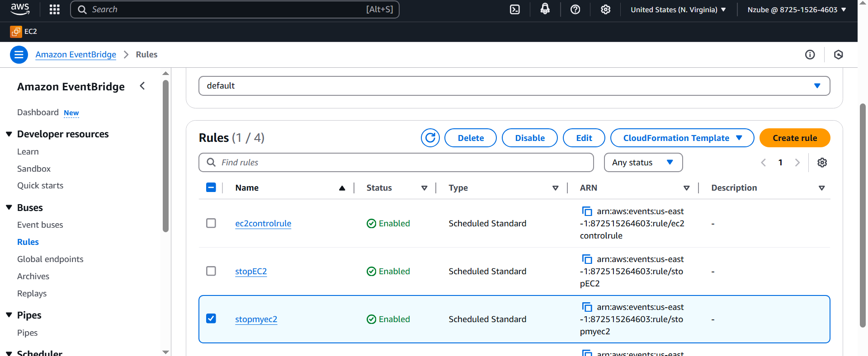Open the help question mark menu

[576, 9]
